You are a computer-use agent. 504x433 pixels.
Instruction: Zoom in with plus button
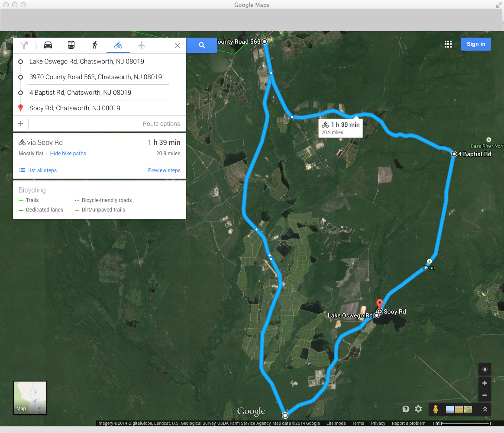[485, 383]
